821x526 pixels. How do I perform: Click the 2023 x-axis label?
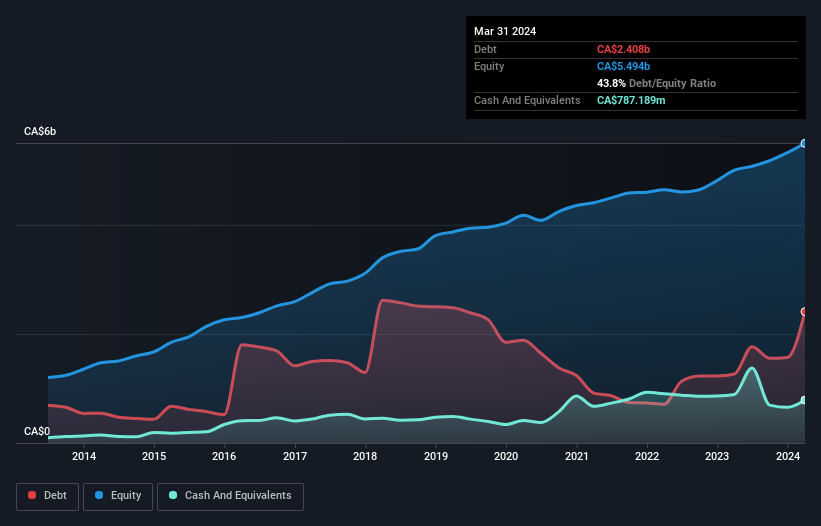pos(717,456)
